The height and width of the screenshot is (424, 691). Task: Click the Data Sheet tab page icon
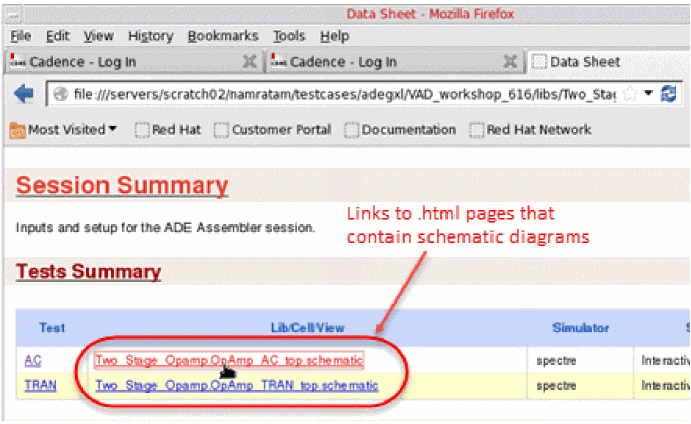[x=539, y=61]
